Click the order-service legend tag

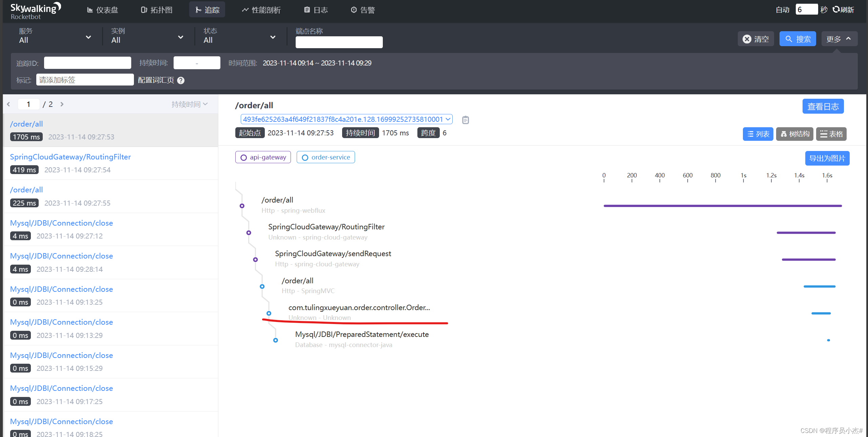coord(326,157)
